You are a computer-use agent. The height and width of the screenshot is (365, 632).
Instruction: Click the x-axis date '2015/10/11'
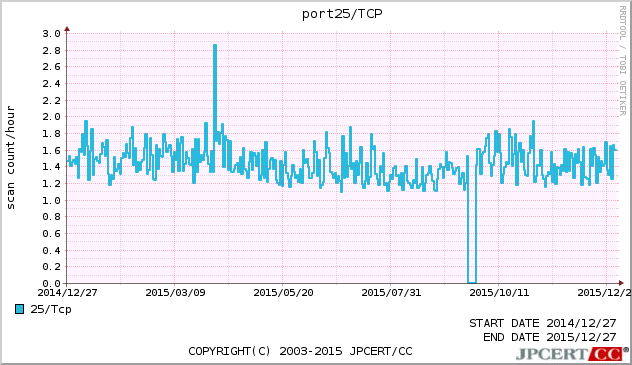(499, 292)
